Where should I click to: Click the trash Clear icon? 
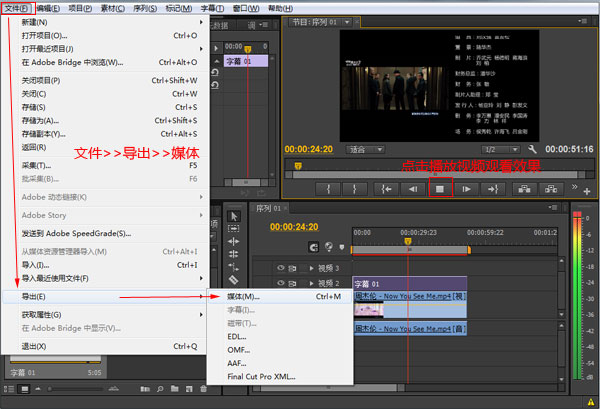(x=204, y=389)
